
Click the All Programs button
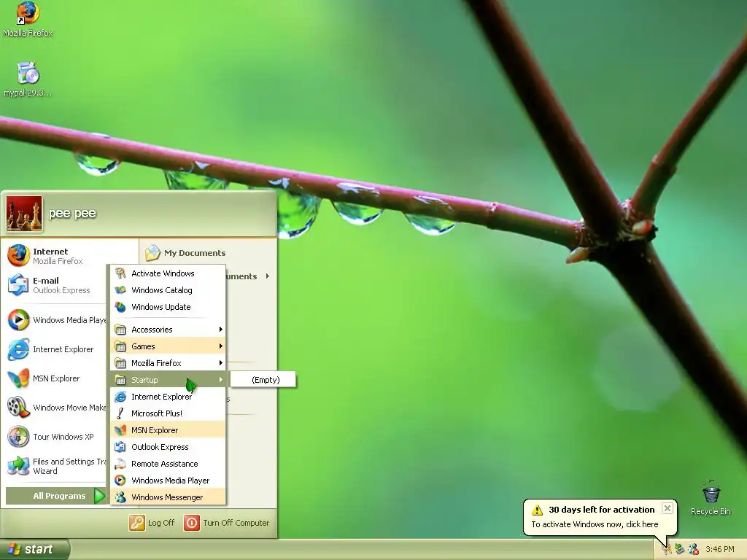coord(55,496)
